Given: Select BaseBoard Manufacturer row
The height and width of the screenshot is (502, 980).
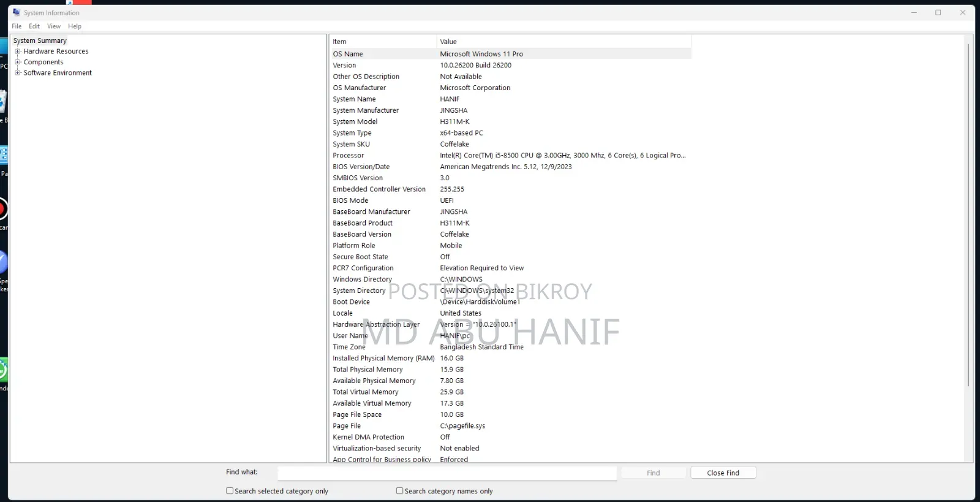Looking at the screenshot, I should pos(510,211).
